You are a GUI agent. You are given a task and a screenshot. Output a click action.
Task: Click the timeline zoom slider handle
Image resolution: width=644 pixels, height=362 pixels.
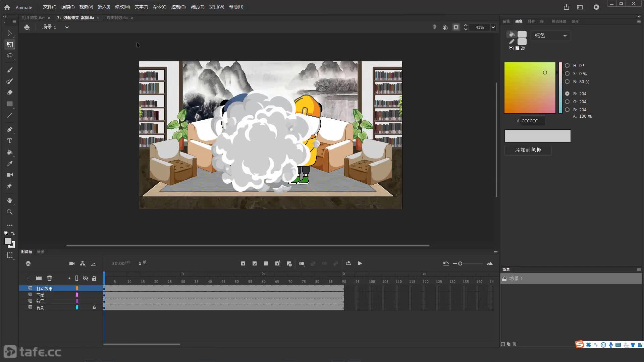click(460, 264)
